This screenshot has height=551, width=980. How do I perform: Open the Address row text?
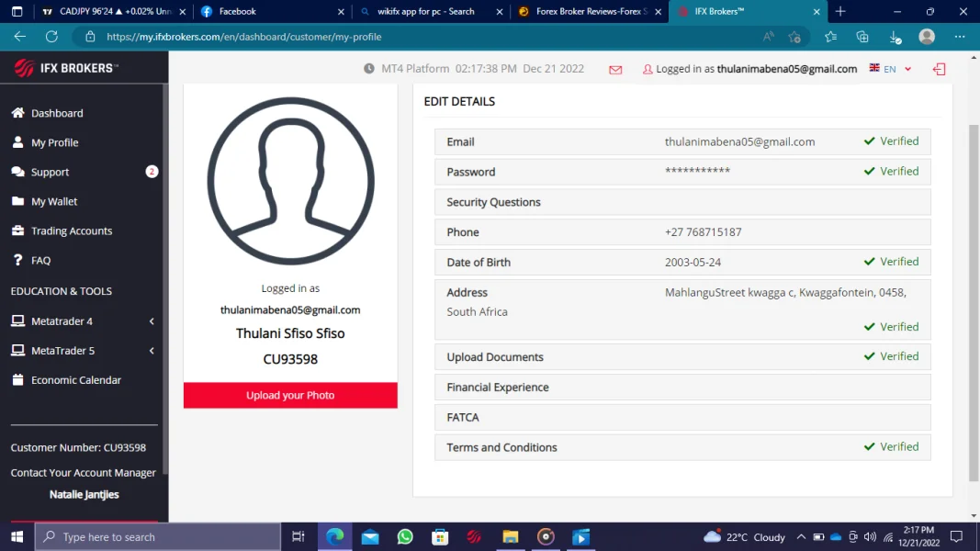click(x=682, y=309)
